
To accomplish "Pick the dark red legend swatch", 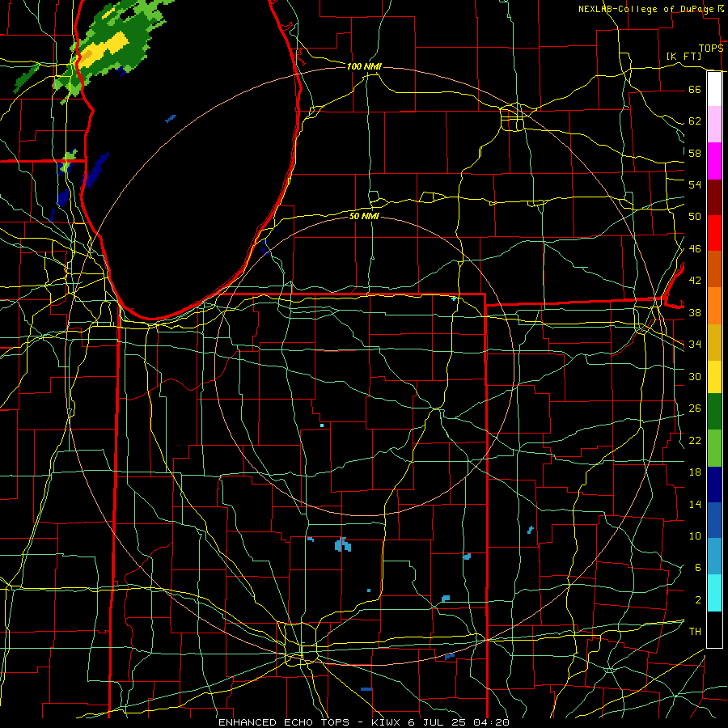I will click(714, 197).
